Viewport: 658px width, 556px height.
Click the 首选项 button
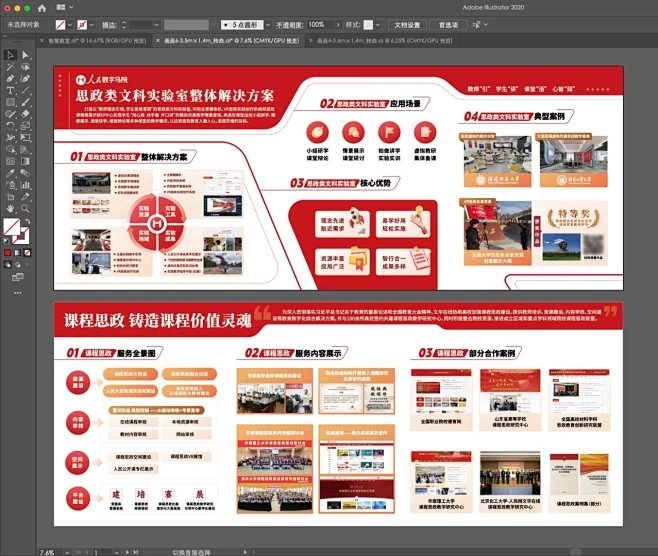pos(450,23)
